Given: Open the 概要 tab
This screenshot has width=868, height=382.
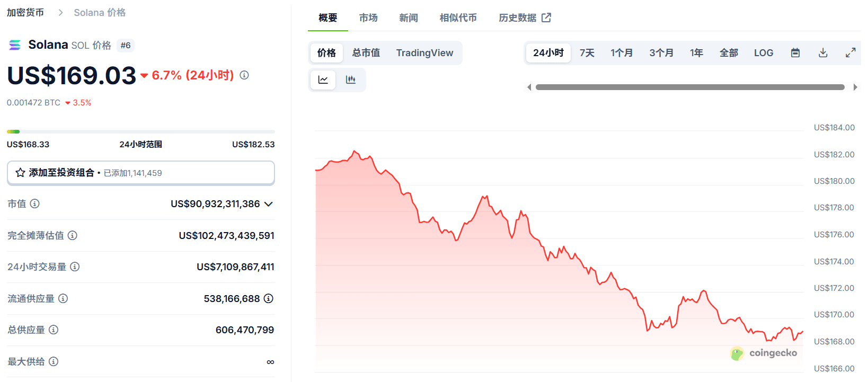Looking at the screenshot, I should coord(328,18).
